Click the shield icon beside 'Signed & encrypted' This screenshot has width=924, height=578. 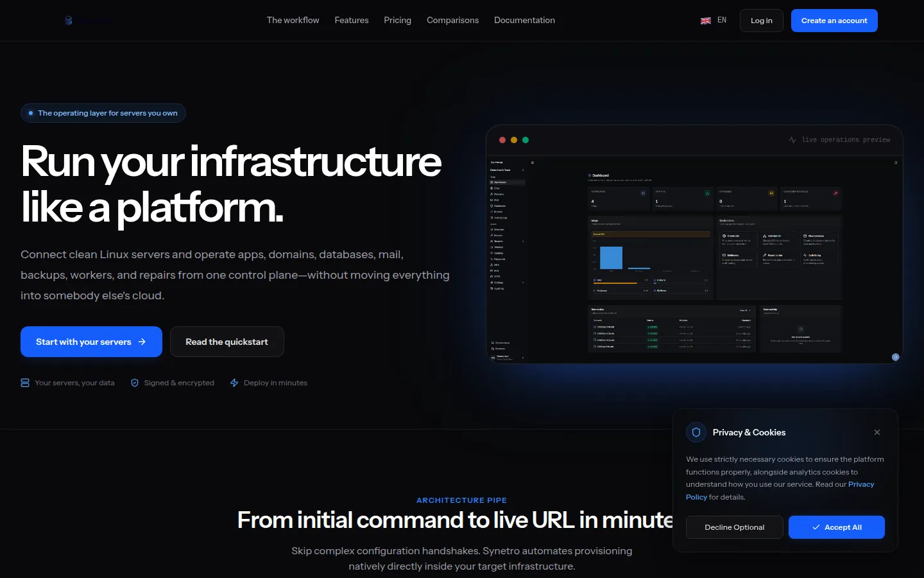click(135, 383)
